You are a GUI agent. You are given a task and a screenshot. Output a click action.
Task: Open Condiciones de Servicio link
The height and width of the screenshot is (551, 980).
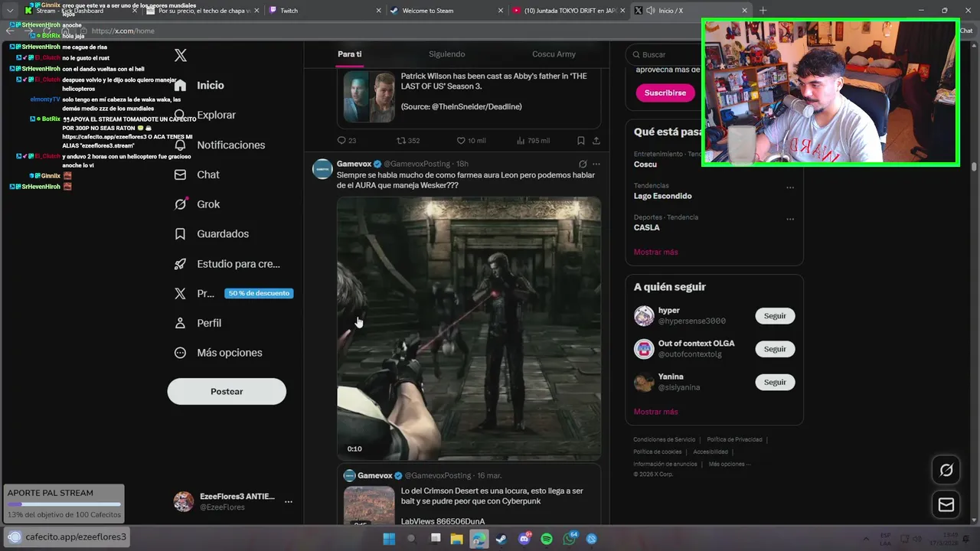[x=665, y=440]
